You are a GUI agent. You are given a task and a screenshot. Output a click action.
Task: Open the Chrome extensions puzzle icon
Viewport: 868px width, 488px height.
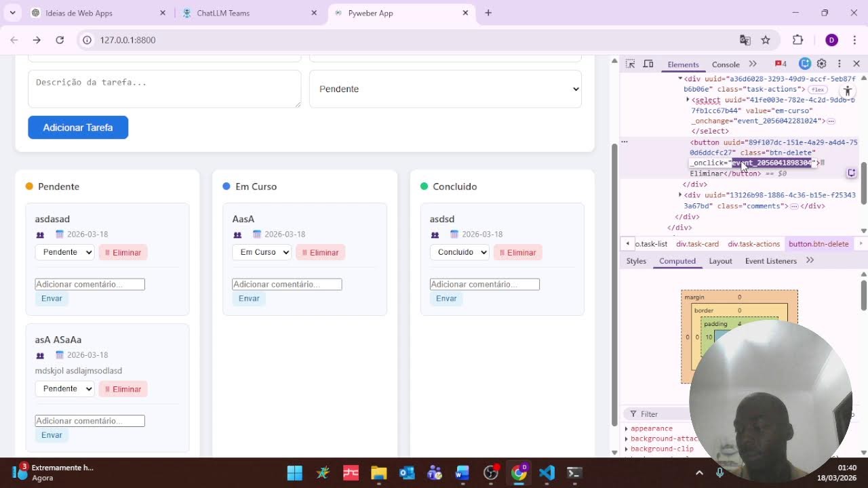(797, 40)
